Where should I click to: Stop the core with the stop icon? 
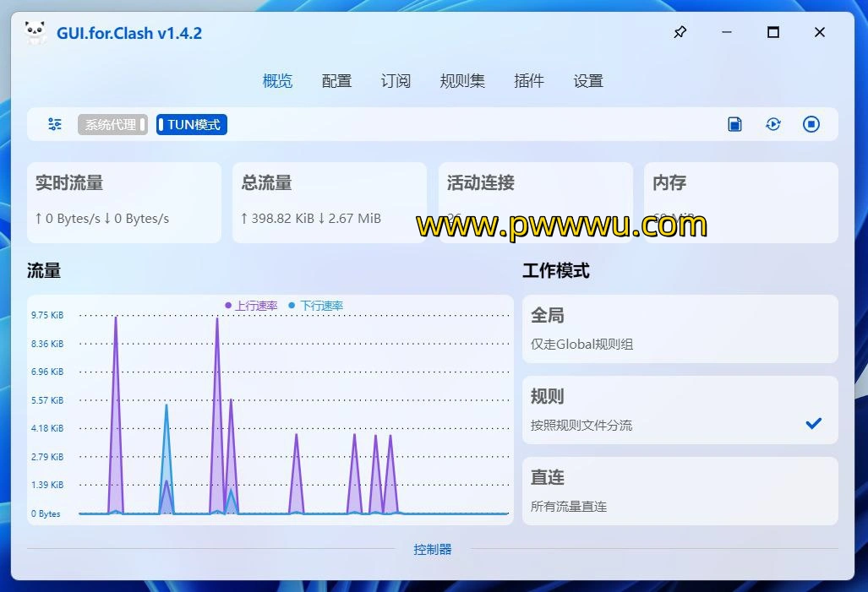tap(811, 124)
